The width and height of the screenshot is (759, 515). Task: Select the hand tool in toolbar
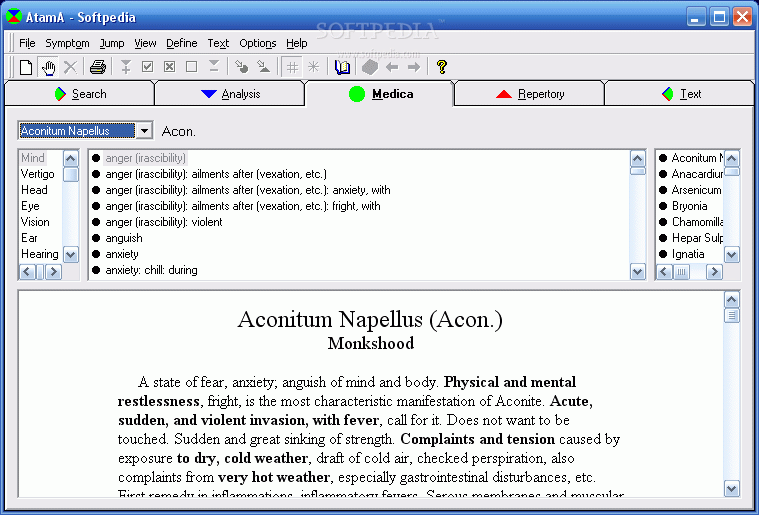[48, 67]
